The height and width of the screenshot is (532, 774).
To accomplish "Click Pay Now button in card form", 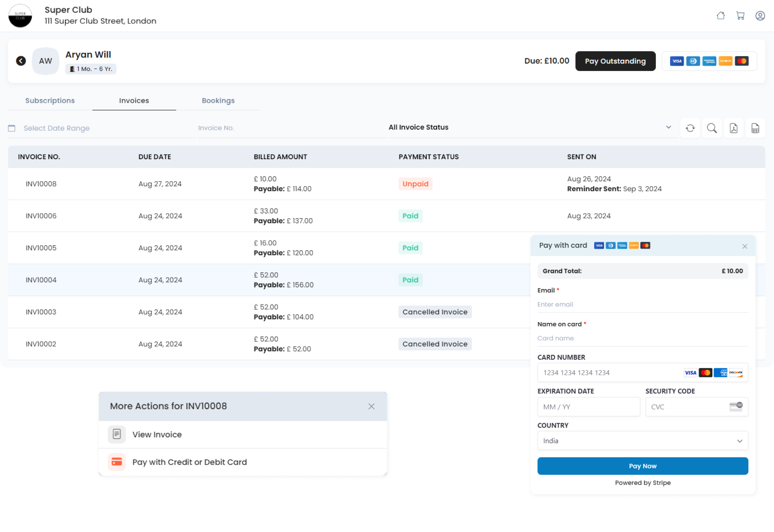I will coord(643,465).
